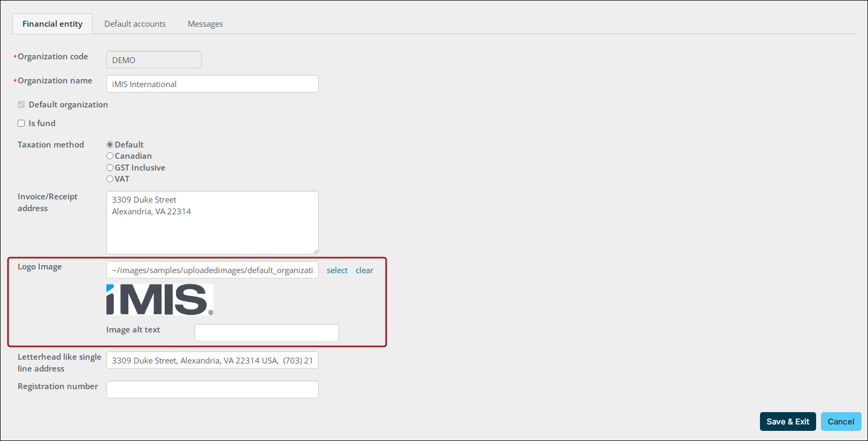Viewport: 868px width, 441px height.
Task: Click the Save & Exit button
Action: click(788, 422)
